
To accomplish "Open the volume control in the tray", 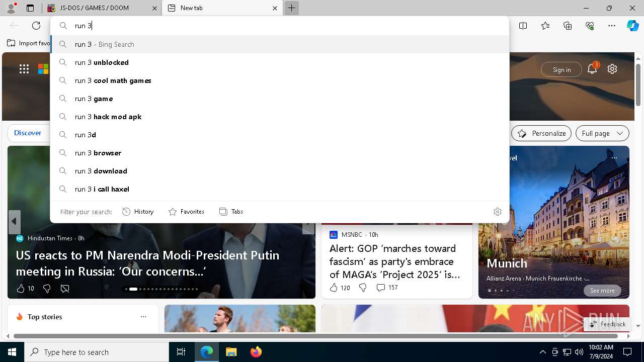I will pyautogui.click(x=579, y=352).
